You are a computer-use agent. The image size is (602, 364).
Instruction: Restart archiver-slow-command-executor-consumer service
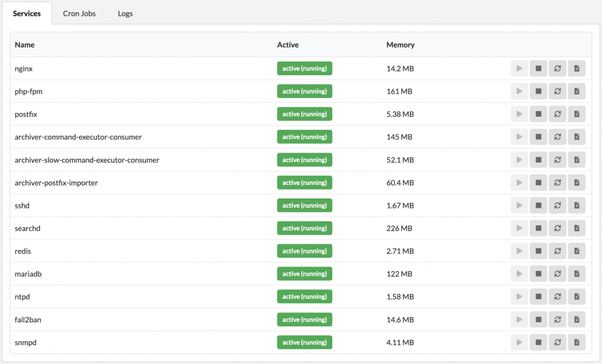[x=557, y=160]
